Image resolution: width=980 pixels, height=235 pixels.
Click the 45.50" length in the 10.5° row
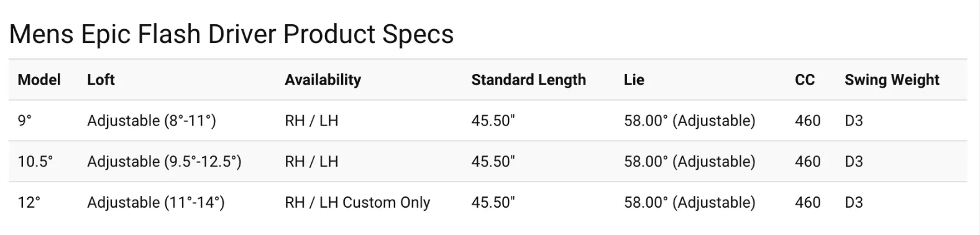point(493,162)
